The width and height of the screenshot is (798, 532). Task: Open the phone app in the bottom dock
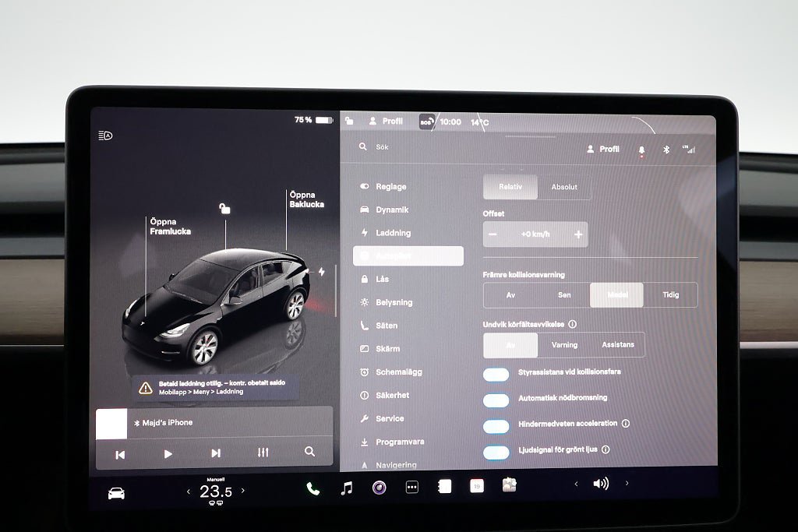313,488
